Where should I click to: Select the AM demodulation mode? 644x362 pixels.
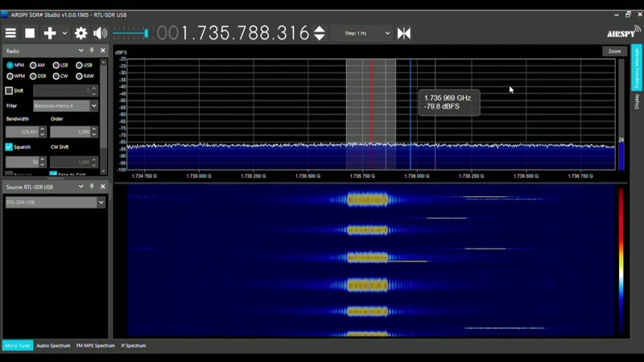click(x=37, y=65)
